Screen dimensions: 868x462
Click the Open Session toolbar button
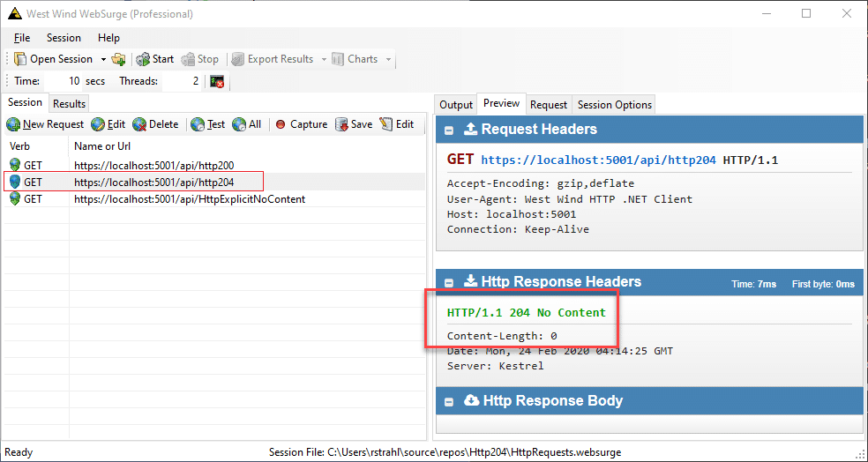coord(54,59)
